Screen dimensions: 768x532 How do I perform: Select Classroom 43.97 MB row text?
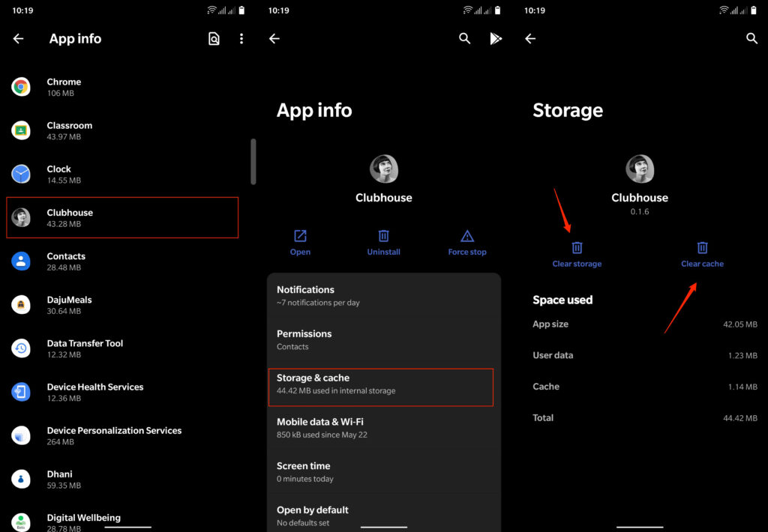click(70, 130)
